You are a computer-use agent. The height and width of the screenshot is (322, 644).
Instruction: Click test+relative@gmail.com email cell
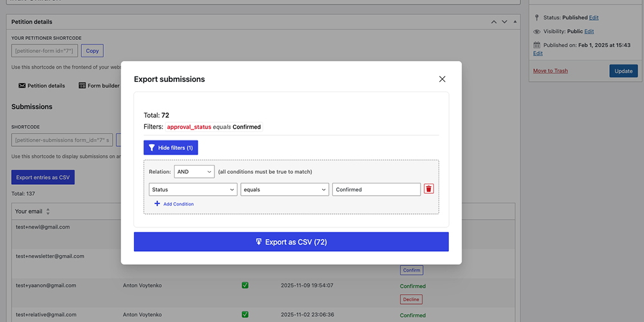(x=46, y=314)
